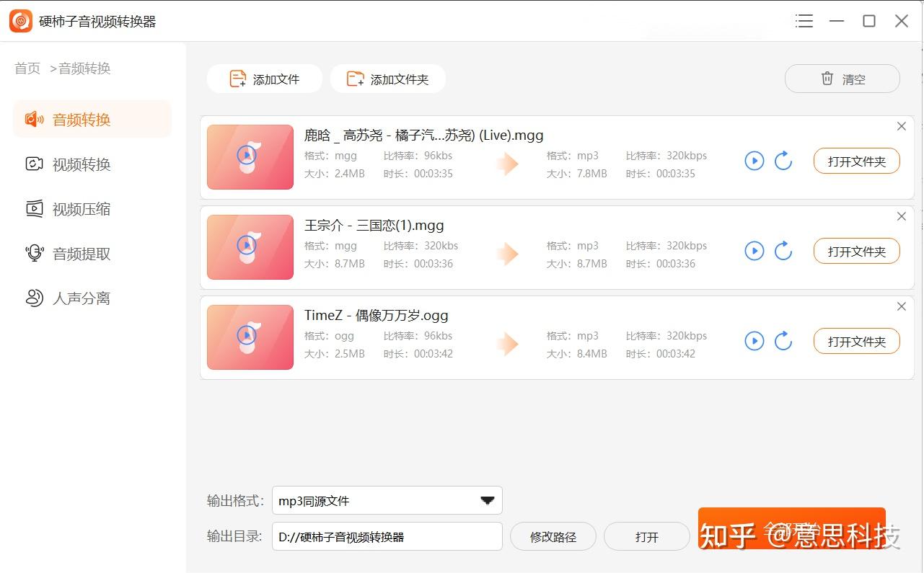Image resolution: width=924 pixels, height=573 pixels.
Task: Click 首页 breadcrumb link
Action: [27, 68]
